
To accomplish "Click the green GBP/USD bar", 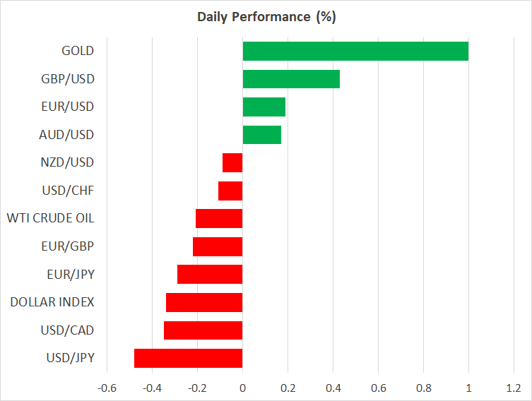I will [291, 79].
